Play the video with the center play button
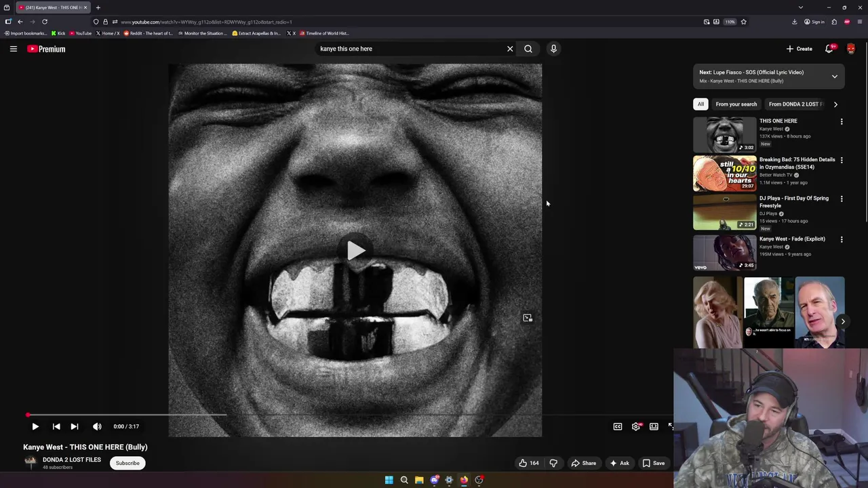Image resolution: width=868 pixels, height=488 pixels. (355, 251)
